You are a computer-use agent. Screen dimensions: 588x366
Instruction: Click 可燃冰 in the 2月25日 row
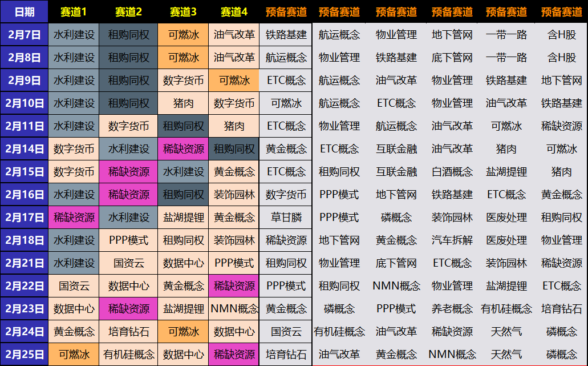point(74,355)
